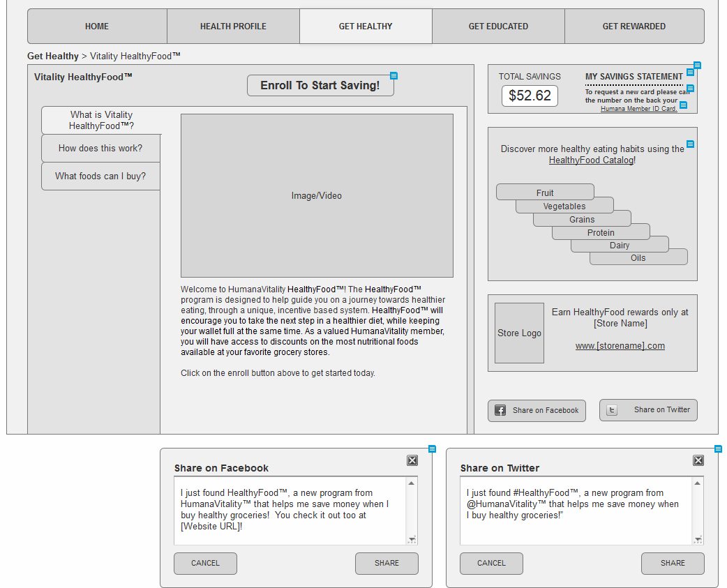Click note icon on Twitter dialog corner
The height and width of the screenshot is (588, 727).
(718, 448)
